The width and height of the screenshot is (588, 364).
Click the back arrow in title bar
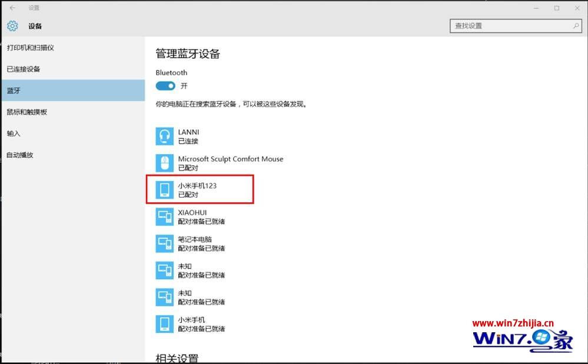(13, 8)
